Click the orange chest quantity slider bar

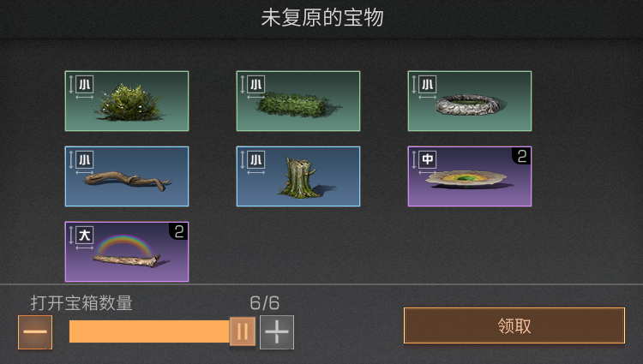pos(149,331)
